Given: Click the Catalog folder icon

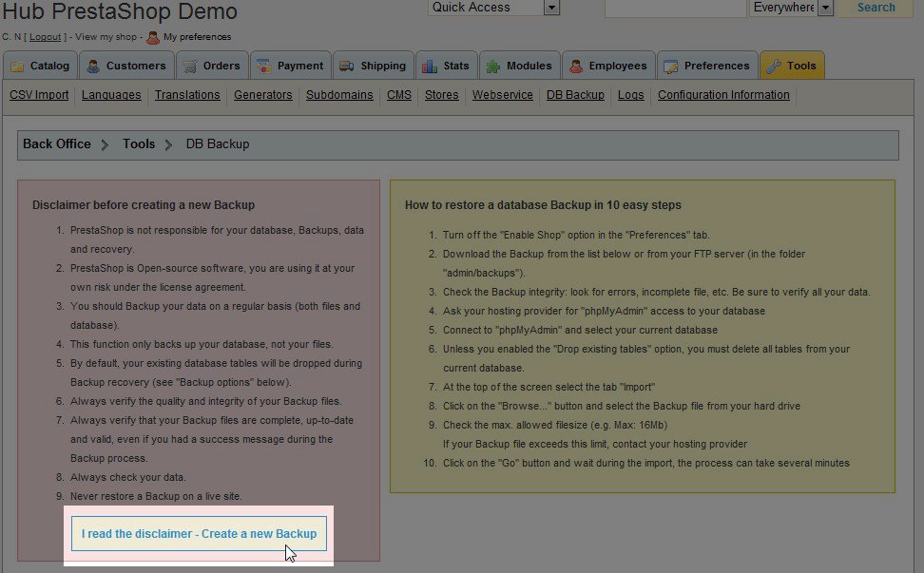Looking at the screenshot, I should click(18, 67).
